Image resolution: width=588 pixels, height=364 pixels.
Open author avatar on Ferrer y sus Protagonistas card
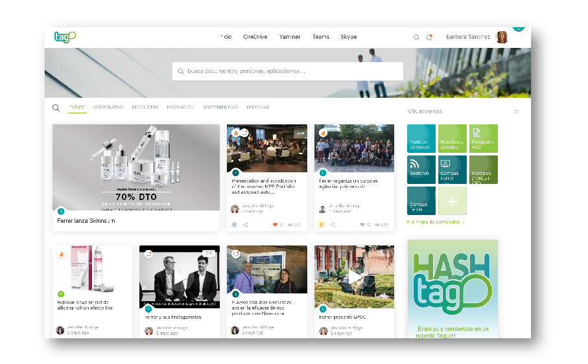pyautogui.click(x=149, y=331)
